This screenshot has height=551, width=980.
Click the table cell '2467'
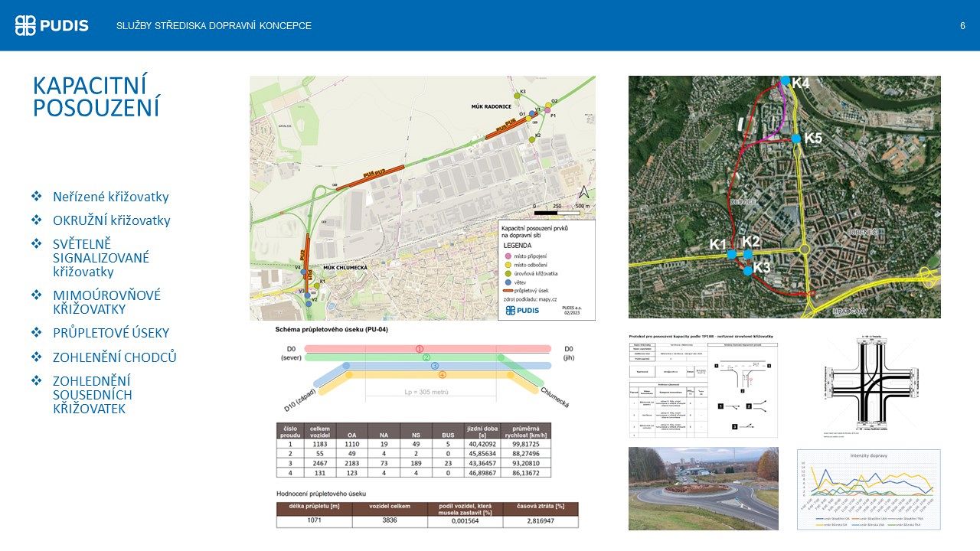click(320, 464)
